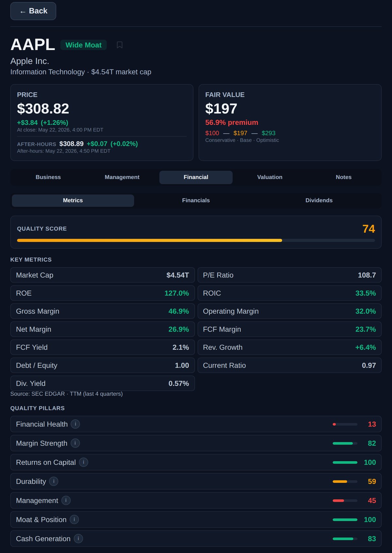Switch to the Financials sub-tab
Image resolution: width=392 pixels, height=553 pixels.
pos(196,201)
